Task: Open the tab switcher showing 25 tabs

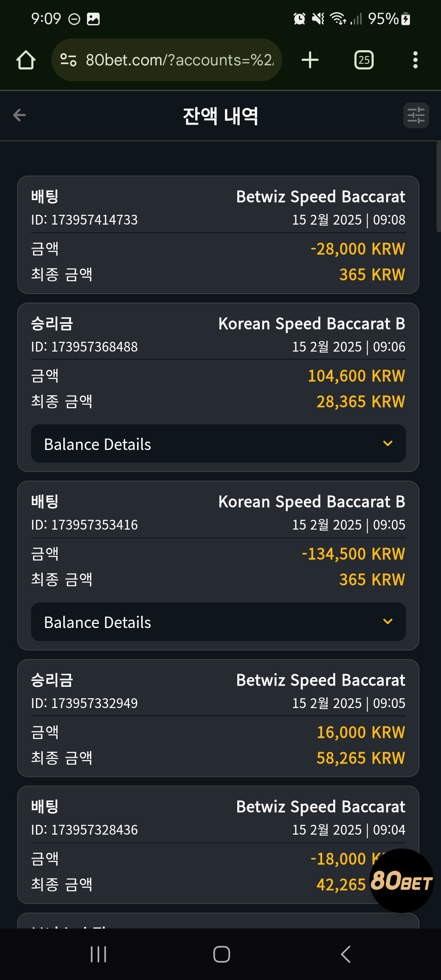Action: pyautogui.click(x=364, y=60)
